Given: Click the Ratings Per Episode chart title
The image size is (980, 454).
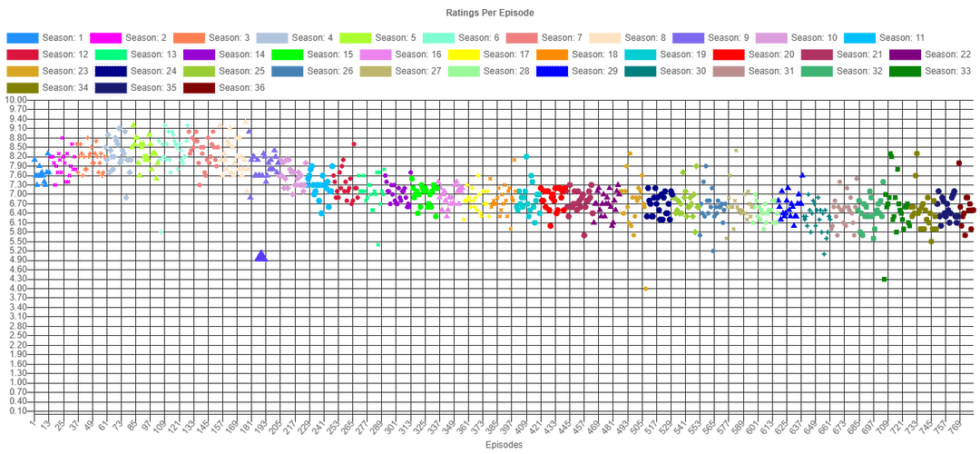Looking at the screenshot, I should pos(490,13).
